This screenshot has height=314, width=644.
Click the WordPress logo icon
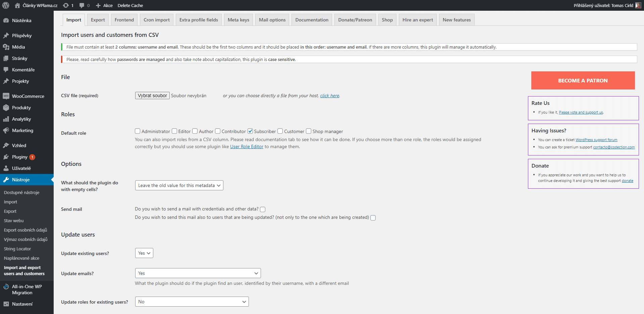(x=6, y=5)
